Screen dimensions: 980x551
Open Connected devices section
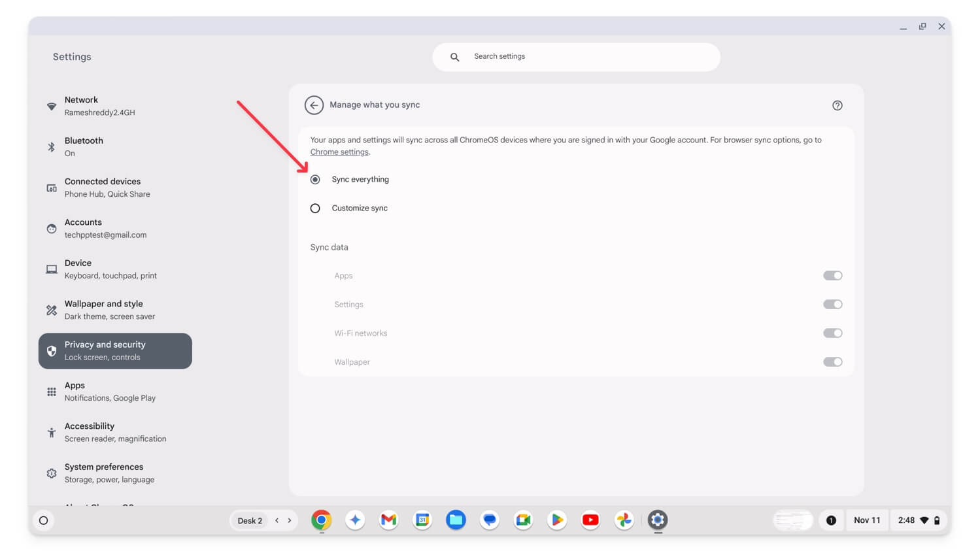(115, 188)
